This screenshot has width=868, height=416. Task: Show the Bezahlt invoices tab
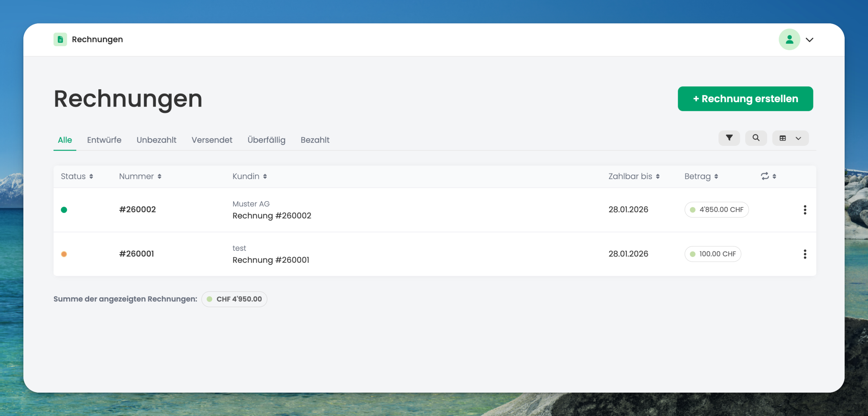tap(315, 140)
